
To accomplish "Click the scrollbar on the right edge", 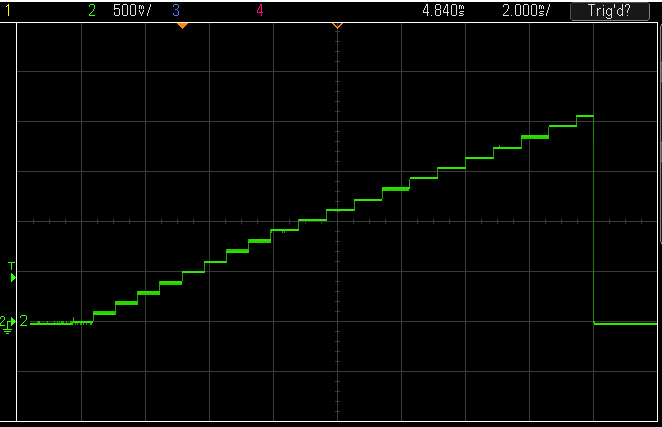I will coord(660,130).
